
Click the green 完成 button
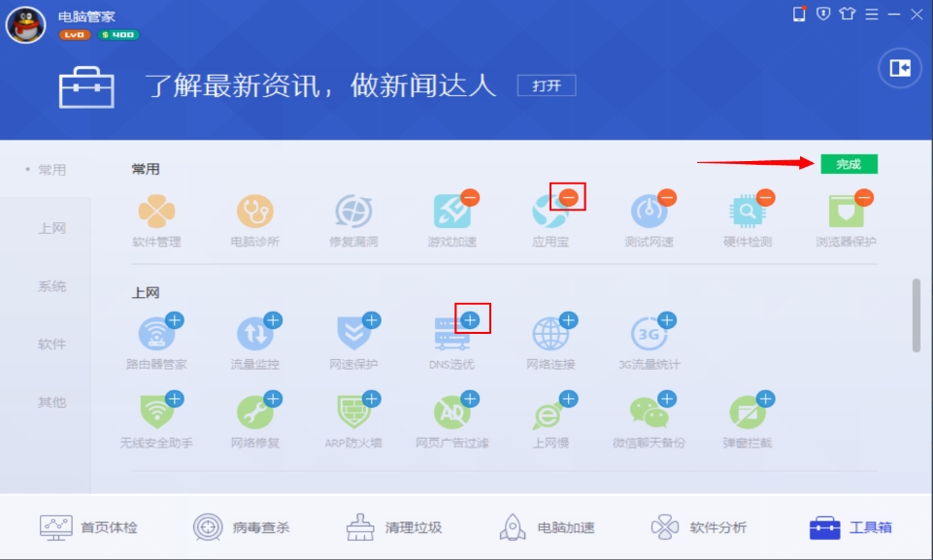[x=849, y=164]
